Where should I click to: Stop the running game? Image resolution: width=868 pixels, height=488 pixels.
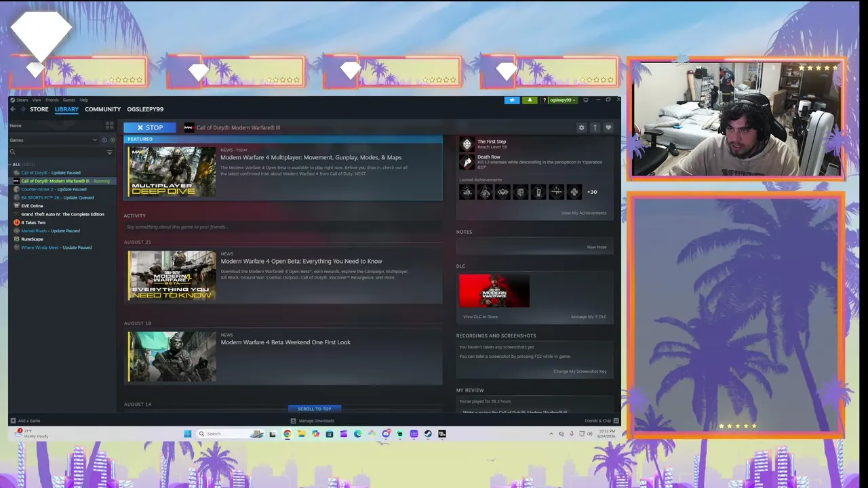[x=149, y=127]
